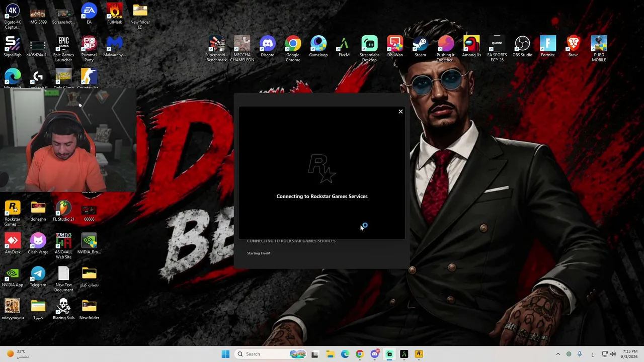The image size is (644, 362).
Task: Open the donashn folder on desktop
Action: pyautogui.click(x=38, y=212)
